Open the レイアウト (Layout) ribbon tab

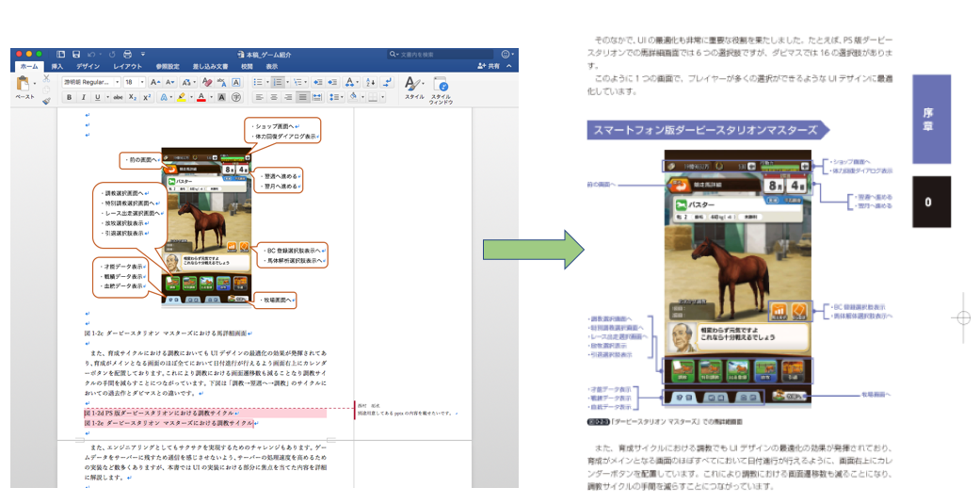[128, 67]
